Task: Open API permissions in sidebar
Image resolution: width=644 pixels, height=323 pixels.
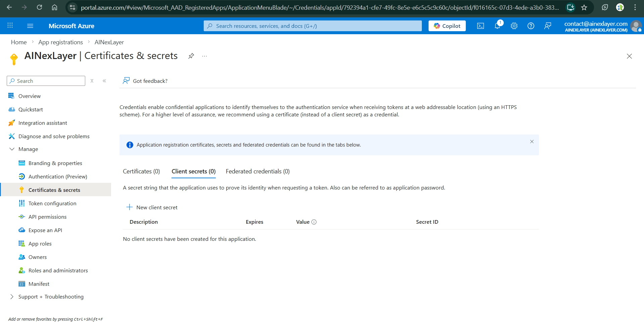Action: 47,217
